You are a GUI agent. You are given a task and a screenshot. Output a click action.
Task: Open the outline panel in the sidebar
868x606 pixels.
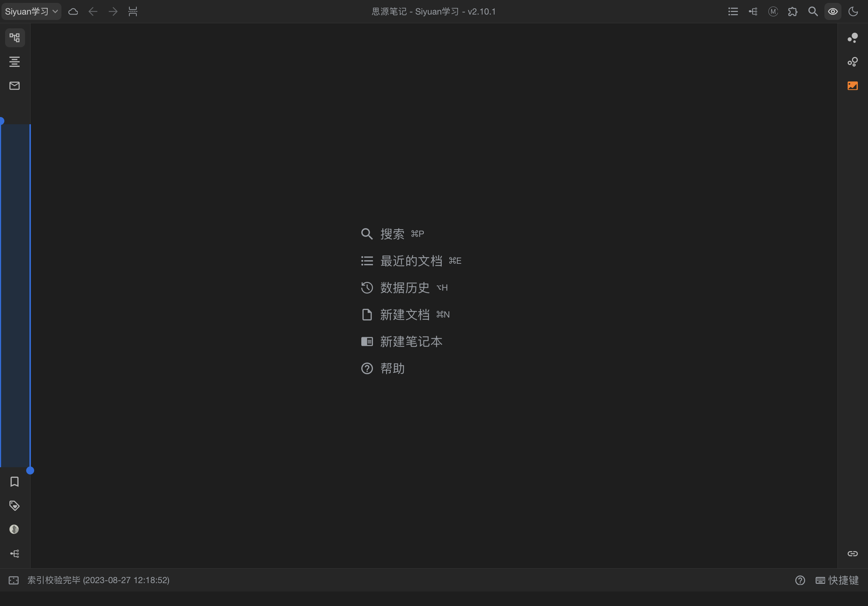[x=15, y=62]
